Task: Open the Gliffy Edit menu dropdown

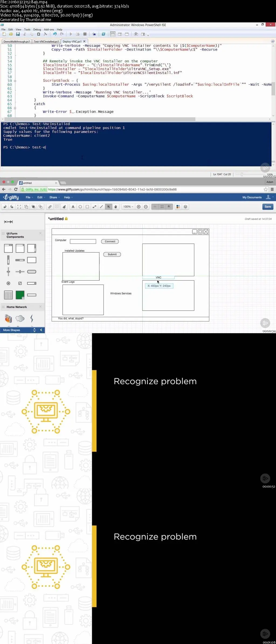Action: (41, 197)
